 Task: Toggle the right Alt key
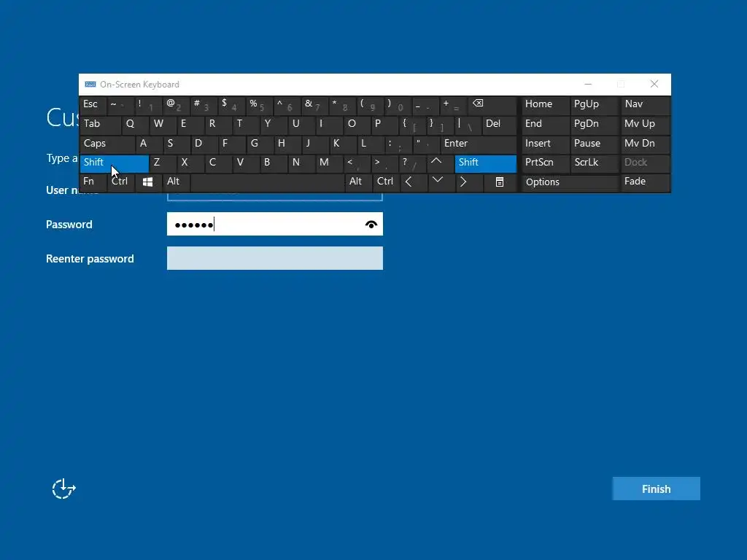(x=358, y=182)
